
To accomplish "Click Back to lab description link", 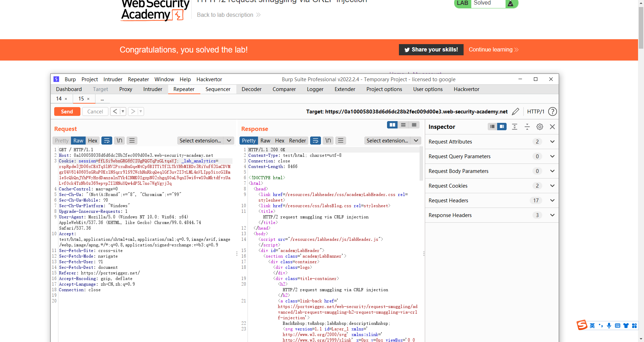I will tap(229, 15).
